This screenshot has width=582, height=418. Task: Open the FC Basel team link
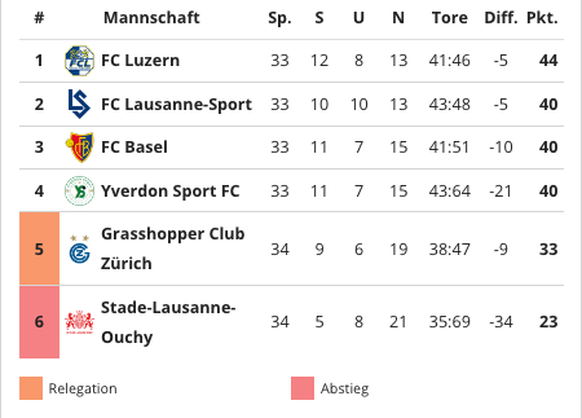click(134, 147)
